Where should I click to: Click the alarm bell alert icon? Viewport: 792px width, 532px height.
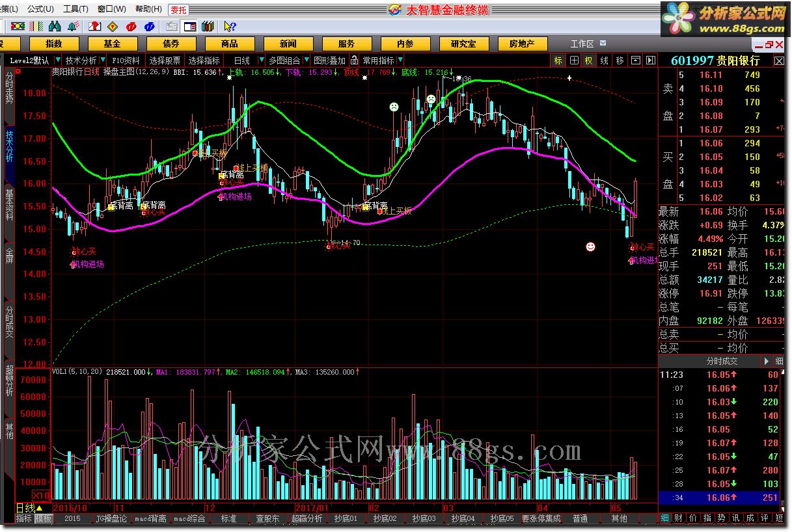73,26
